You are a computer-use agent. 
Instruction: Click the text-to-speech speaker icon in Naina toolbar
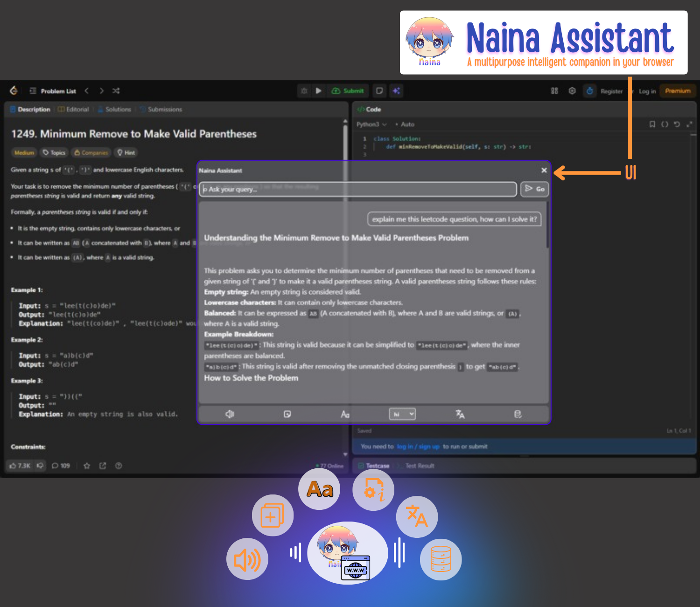pos(229,414)
